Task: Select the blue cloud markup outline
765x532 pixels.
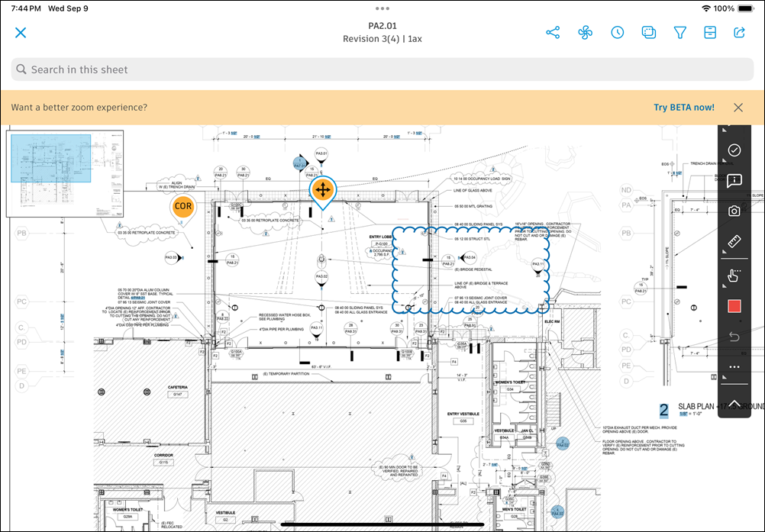Action: pos(471,269)
